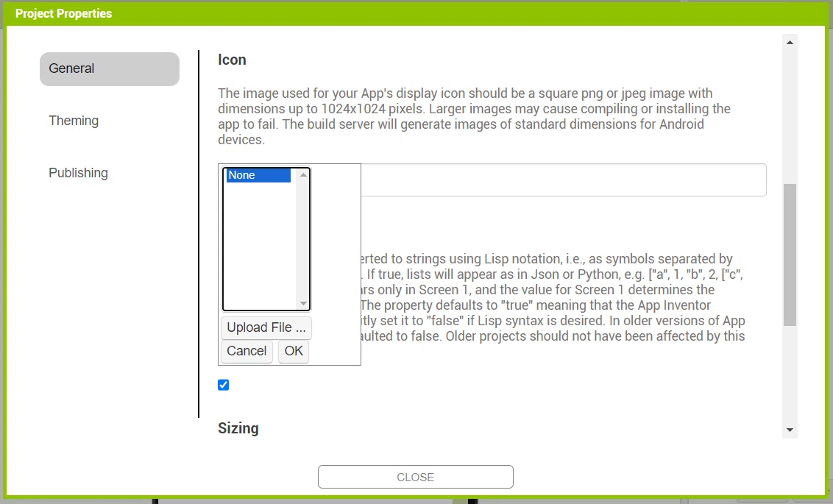Screen dimensions: 833x504
Task: Click the Icon section heading
Action: point(232,60)
